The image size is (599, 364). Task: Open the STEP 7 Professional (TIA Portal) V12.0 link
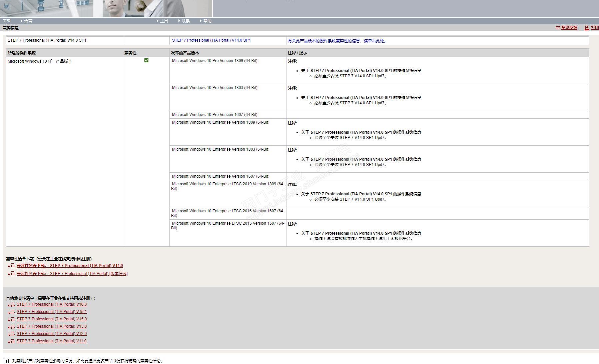point(52,334)
